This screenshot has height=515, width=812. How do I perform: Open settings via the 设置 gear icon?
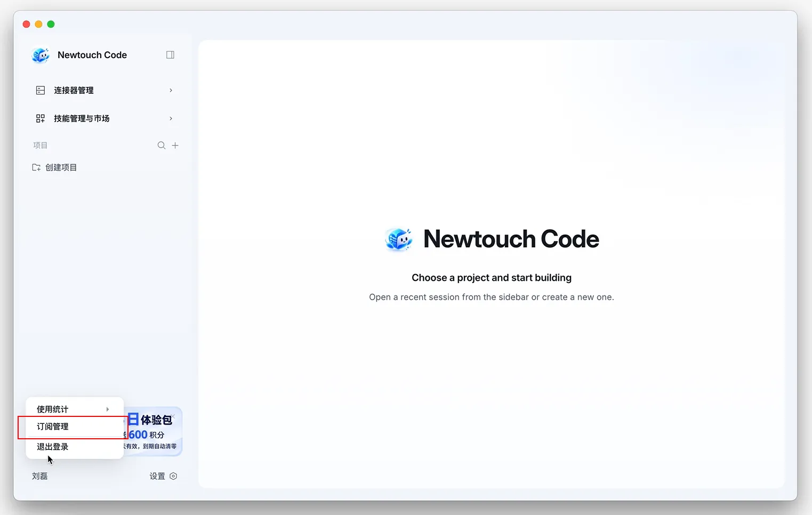tap(173, 476)
